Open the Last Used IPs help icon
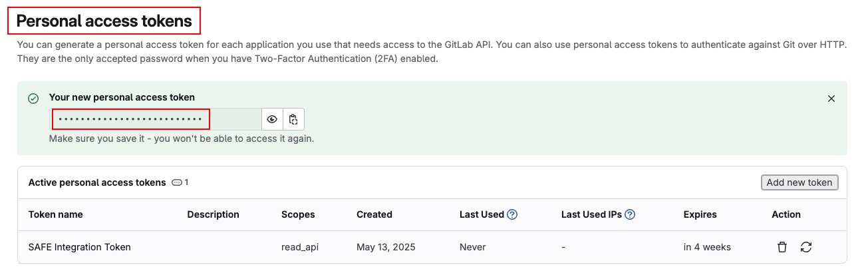This screenshot has width=868, height=277. (x=630, y=214)
